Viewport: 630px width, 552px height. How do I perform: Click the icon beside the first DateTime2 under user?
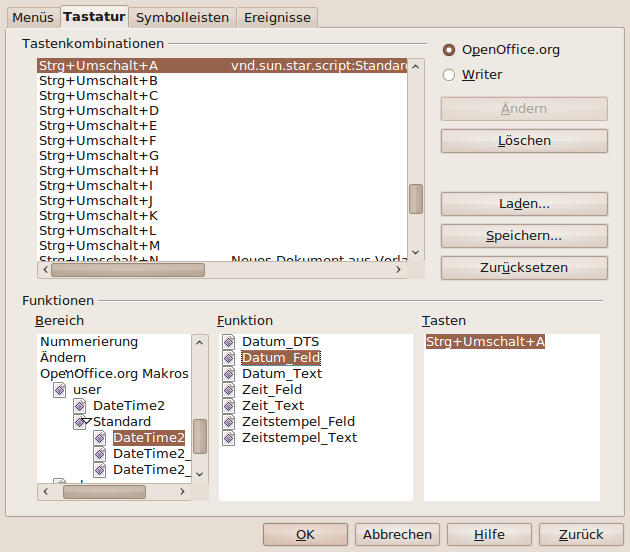80,406
